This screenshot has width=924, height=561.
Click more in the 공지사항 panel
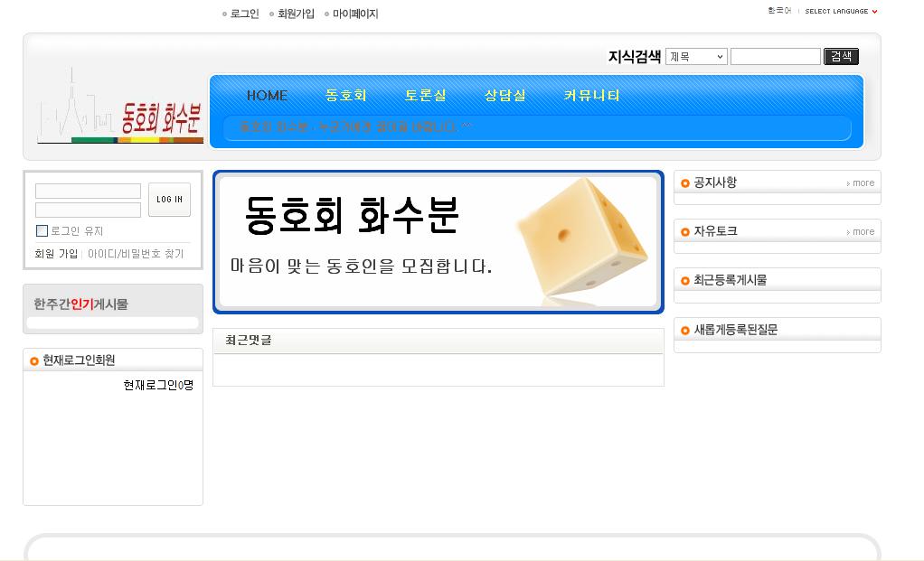pos(861,183)
